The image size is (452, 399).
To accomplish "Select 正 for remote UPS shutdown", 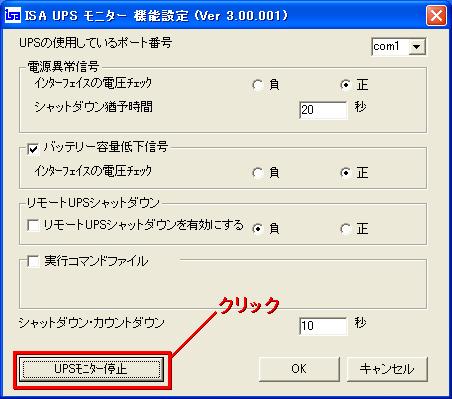I will tap(346, 229).
